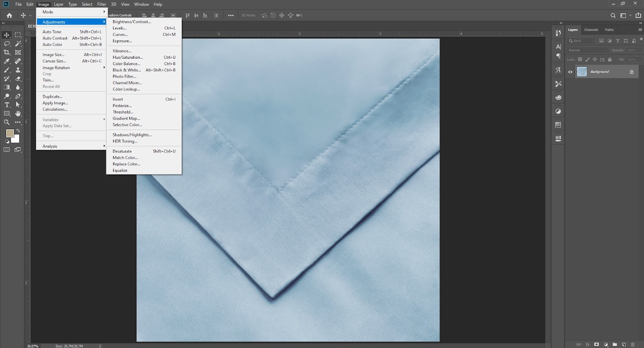Image resolution: width=644 pixels, height=348 pixels.
Task: Toggle Quick Mask mode
Action: pos(7,150)
